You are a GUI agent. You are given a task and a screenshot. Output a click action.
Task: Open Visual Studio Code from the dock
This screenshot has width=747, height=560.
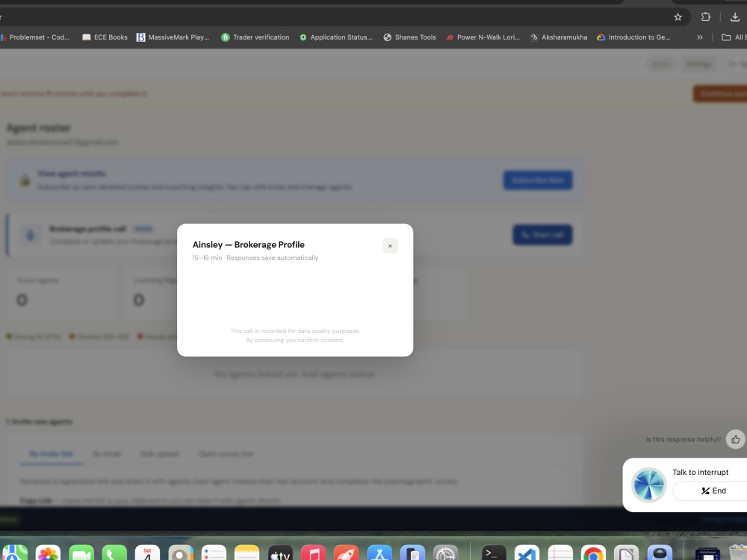(527, 553)
